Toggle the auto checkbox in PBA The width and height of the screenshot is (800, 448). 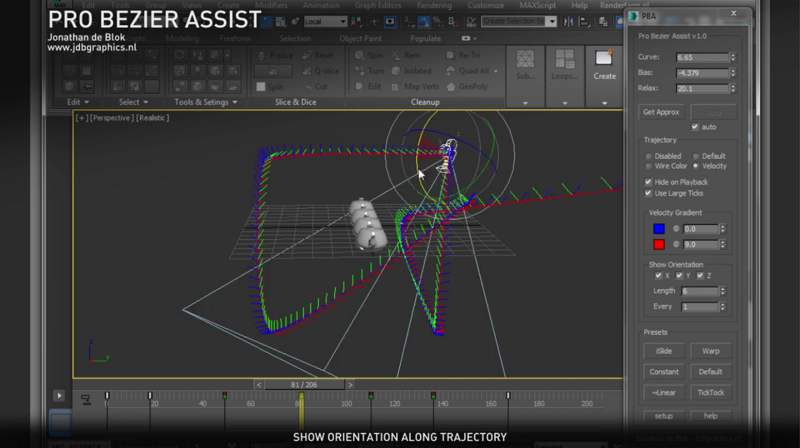[695, 127]
